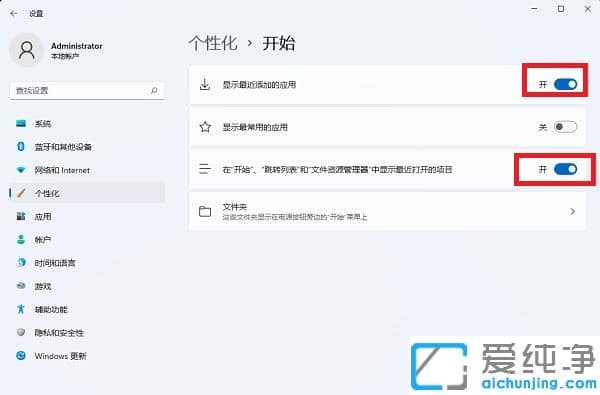
Task: Click the 查找设置 search field
Action: [x=87, y=91]
